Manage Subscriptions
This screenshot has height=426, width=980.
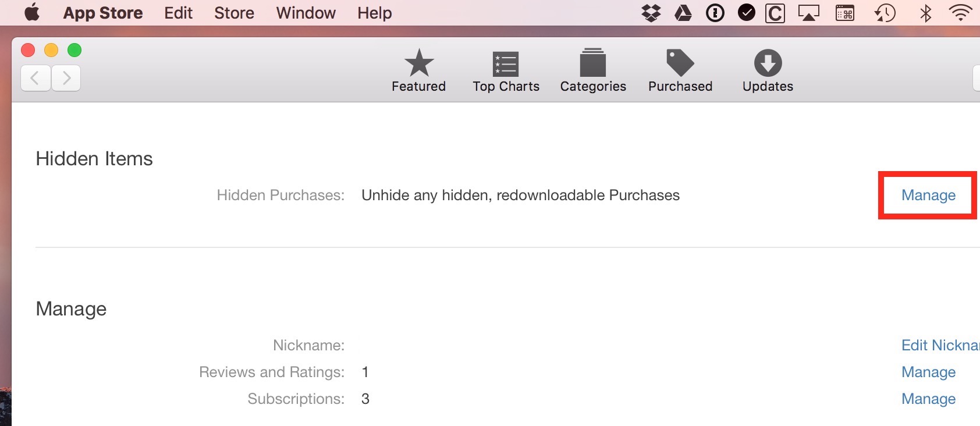(x=928, y=399)
